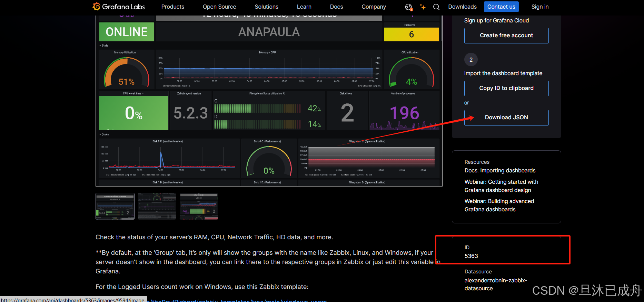Click the Resources heading
The image size is (644, 302).
477,162
